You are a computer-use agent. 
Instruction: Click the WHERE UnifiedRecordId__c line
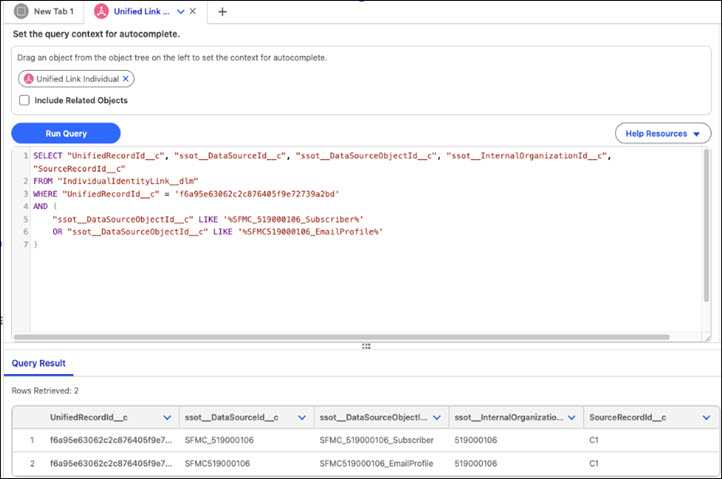point(186,194)
